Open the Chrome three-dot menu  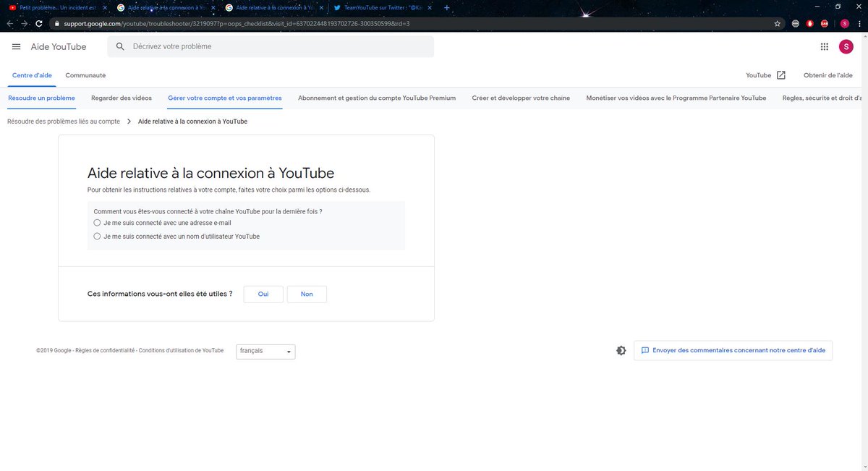[x=859, y=23]
